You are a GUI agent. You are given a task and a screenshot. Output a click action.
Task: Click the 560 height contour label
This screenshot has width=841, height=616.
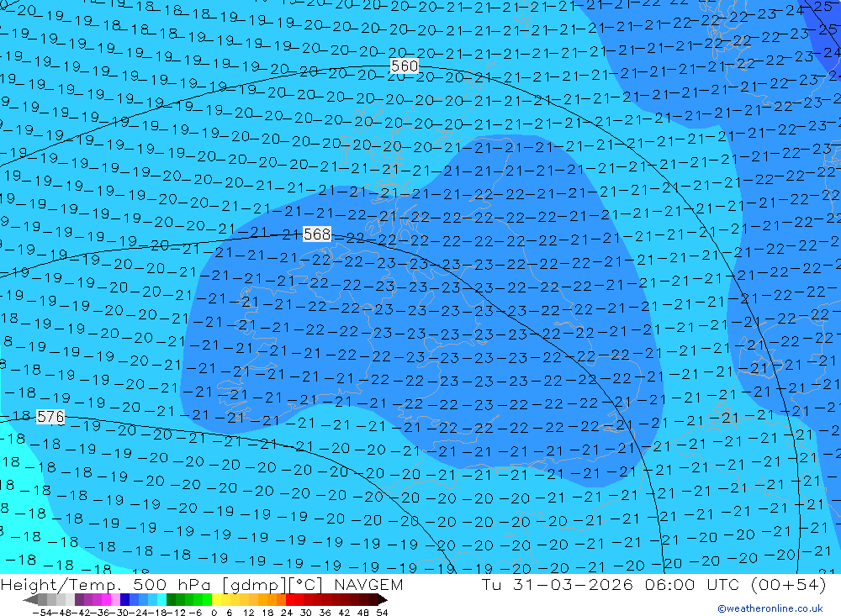(405, 66)
